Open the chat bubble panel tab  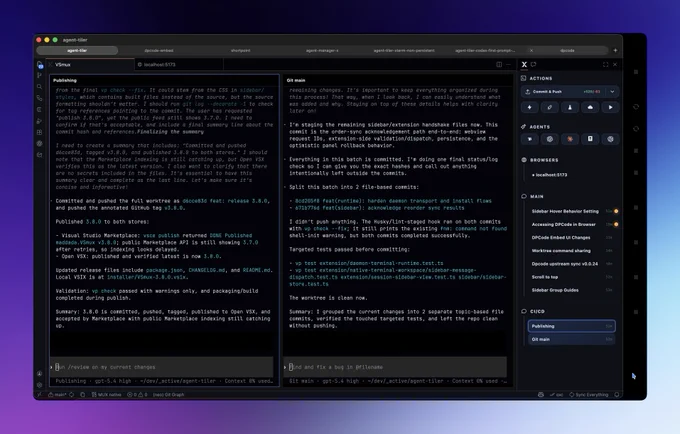pos(533,65)
